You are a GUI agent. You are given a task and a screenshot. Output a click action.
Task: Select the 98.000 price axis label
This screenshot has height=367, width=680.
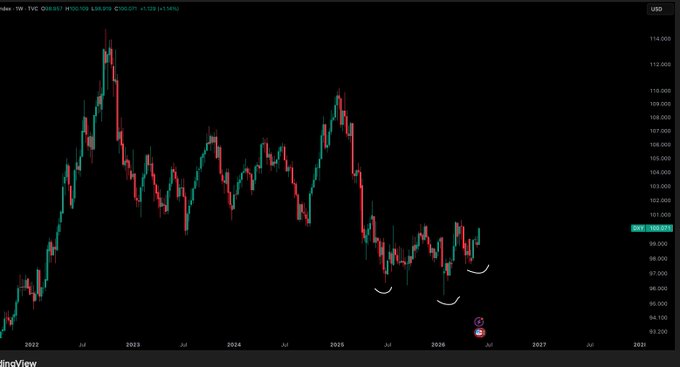click(x=658, y=259)
